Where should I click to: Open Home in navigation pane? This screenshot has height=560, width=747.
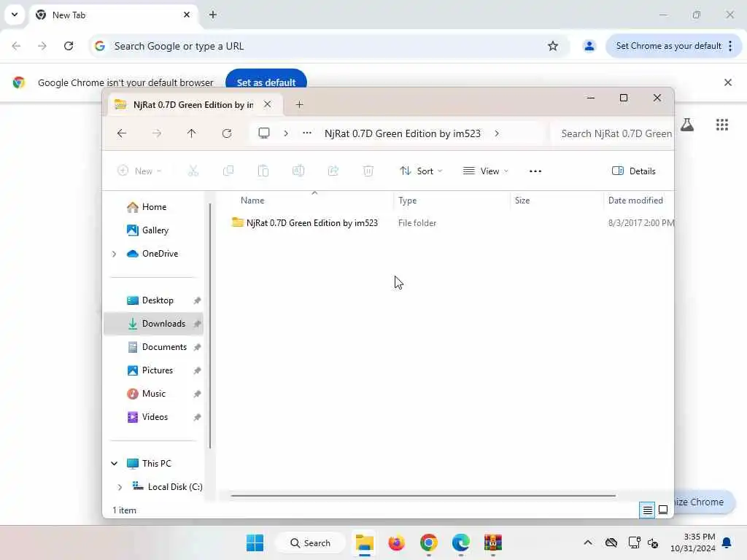click(153, 207)
